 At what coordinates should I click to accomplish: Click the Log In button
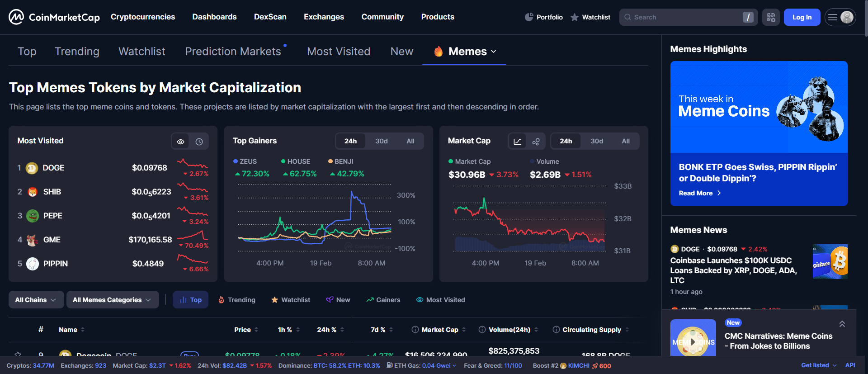tap(802, 17)
